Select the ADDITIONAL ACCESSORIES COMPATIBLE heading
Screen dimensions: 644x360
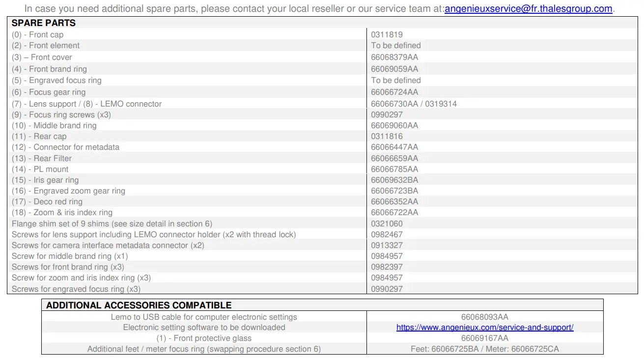(139, 305)
